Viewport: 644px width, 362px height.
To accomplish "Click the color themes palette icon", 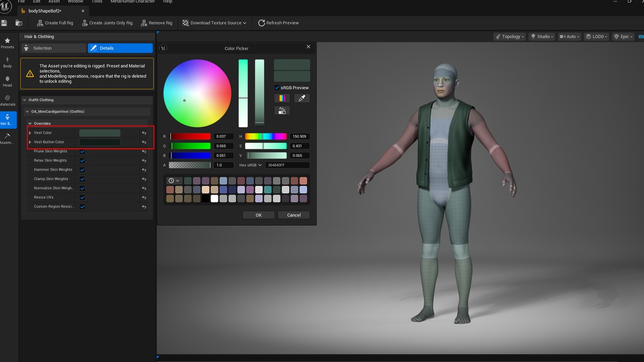I will [x=282, y=111].
